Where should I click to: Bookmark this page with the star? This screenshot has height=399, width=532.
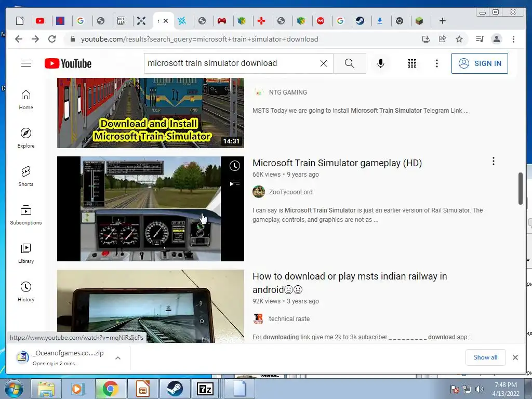pos(459,39)
